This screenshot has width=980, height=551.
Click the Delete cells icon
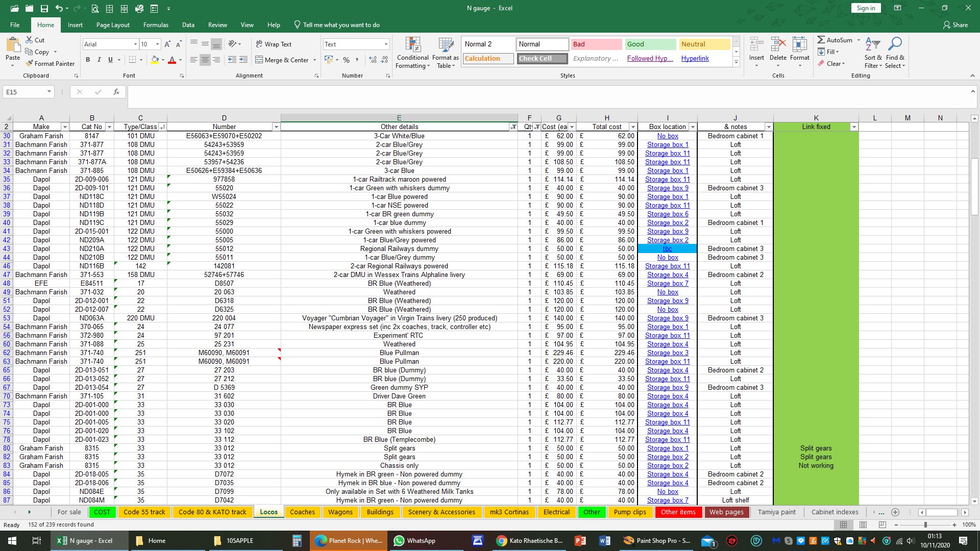pyautogui.click(x=778, y=45)
